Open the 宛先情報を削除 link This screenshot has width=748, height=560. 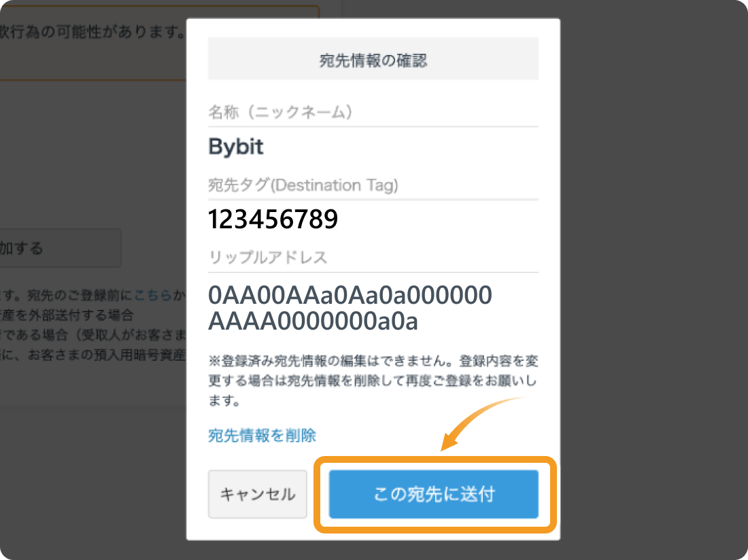pyautogui.click(x=262, y=435)
